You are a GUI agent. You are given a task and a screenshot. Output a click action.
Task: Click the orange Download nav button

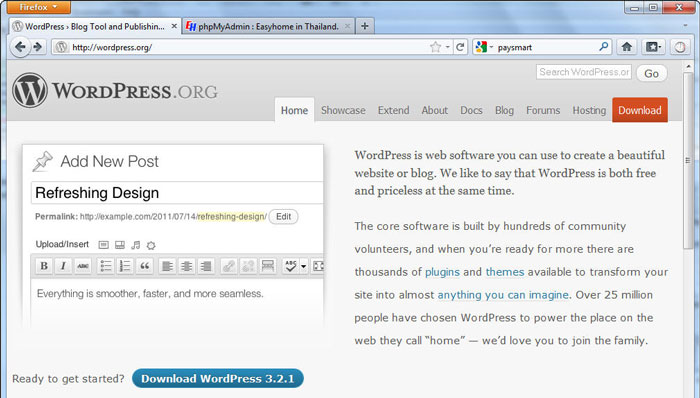point(640,110)
